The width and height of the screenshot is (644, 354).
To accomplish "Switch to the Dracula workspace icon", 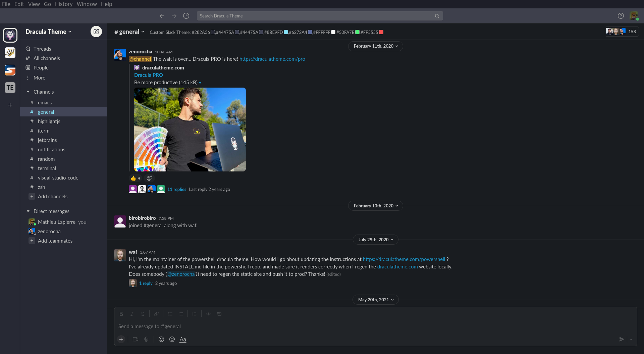I will point(10,35).
